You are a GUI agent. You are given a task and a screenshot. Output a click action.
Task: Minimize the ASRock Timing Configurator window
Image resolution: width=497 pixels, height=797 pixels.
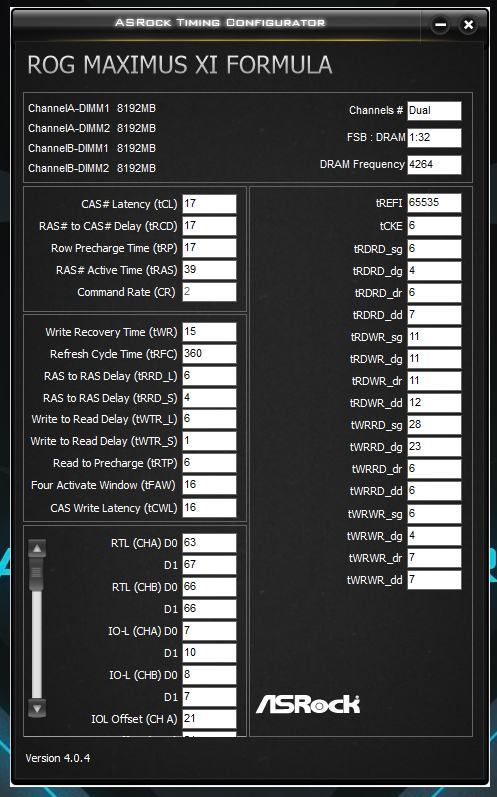tap(440, 25)
